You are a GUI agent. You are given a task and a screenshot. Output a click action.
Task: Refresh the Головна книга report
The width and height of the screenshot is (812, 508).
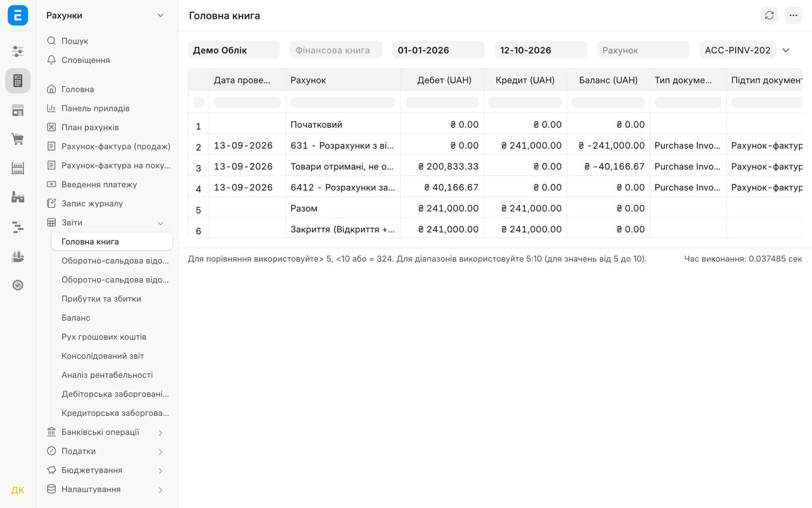(769, 15)
